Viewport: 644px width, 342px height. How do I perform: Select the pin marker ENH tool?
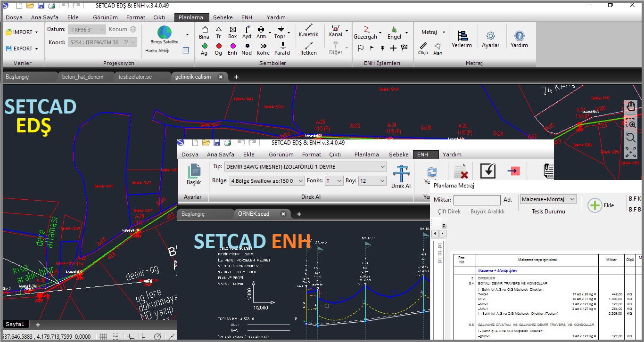tap(382, 48)
